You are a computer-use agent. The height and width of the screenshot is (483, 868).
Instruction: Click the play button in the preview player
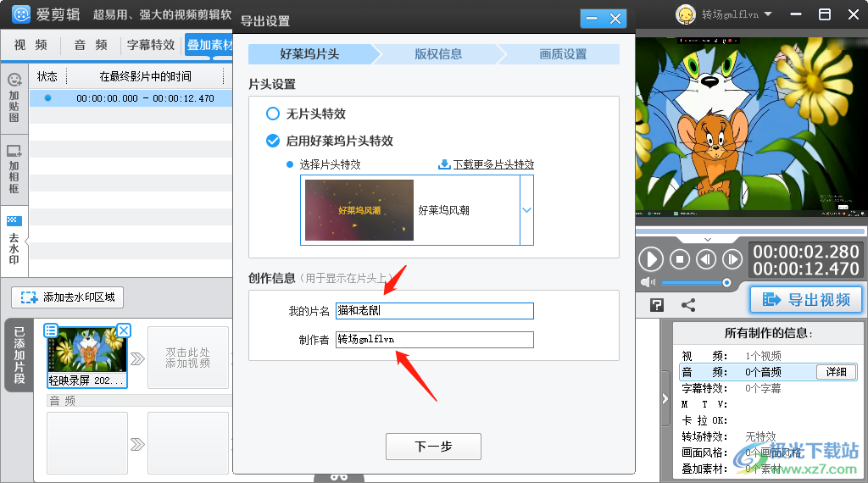(651, 259)
